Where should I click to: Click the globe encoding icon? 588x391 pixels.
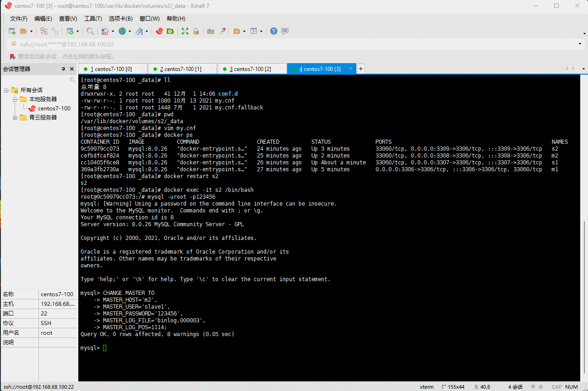pos(122,31)
